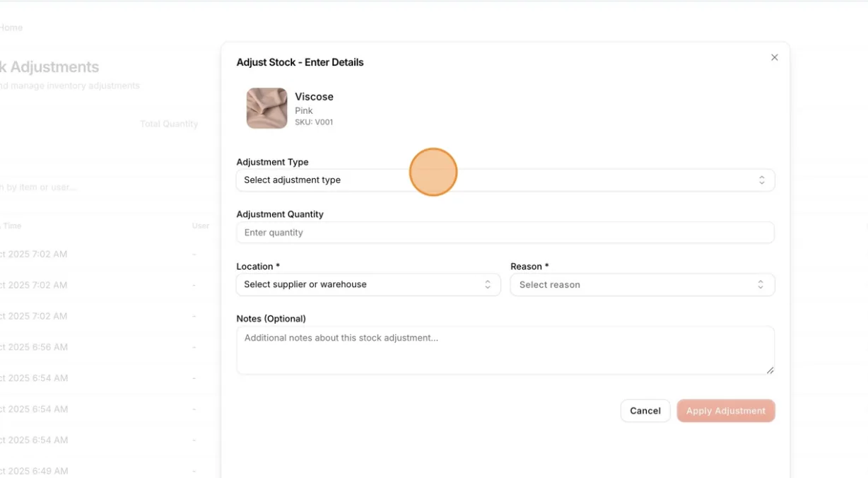Screen dimensions: 868x478
Task: Click the Adjust Stock - Enter Details title
Action: [x=300, y=62]
